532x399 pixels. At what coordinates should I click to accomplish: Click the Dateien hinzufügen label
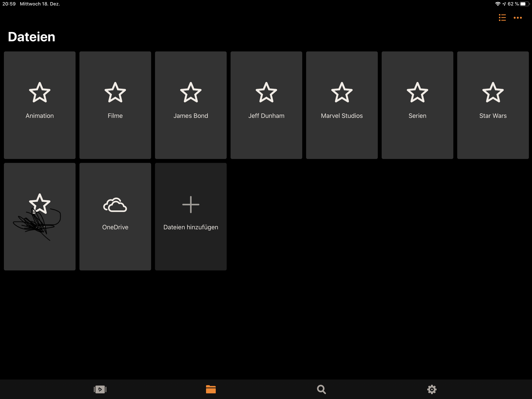191,227
